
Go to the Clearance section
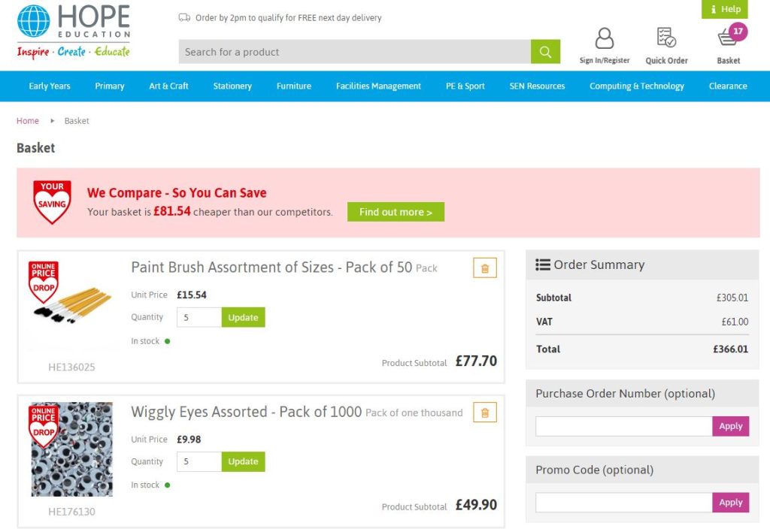tap(728, 86)
